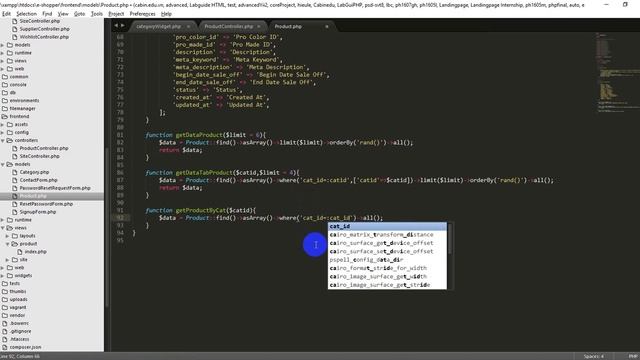The width and height of the screenshot is (640, 360).
Task: Open ProductController.php in the sidebar tree
Action: 44,148
